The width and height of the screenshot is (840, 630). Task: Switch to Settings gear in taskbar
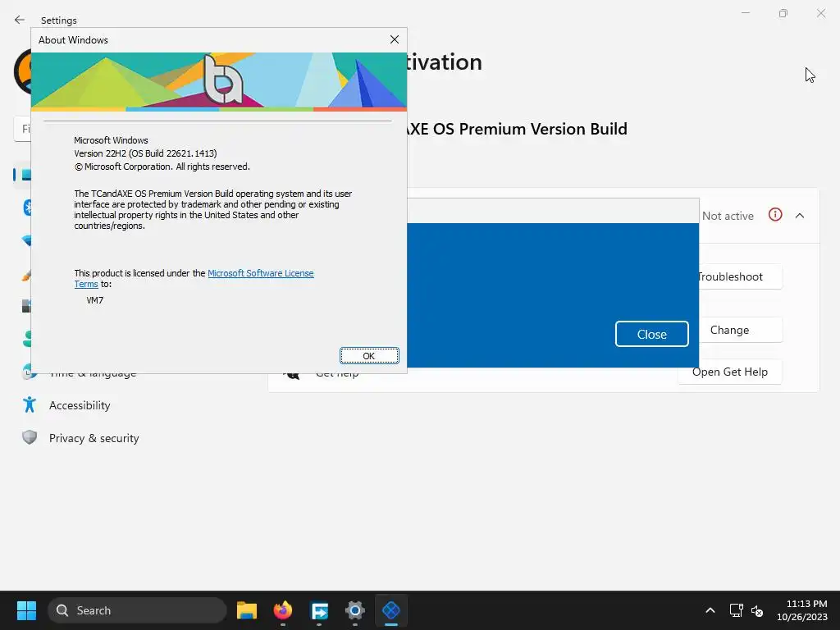(x=355, y=610)
